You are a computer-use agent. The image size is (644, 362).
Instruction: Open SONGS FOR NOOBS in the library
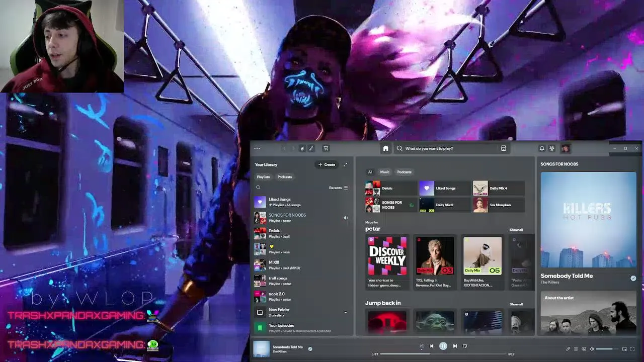click(301, 218)
